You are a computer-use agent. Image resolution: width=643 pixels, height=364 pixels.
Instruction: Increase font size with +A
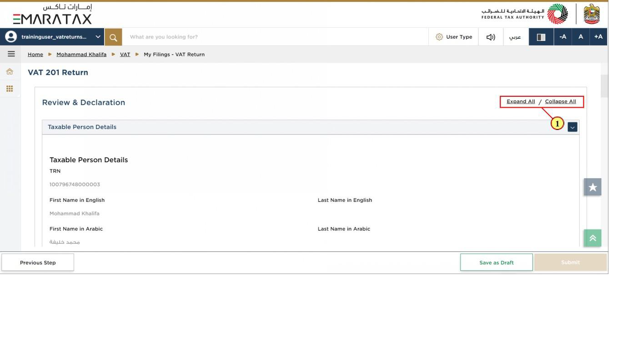pos(598,37)
